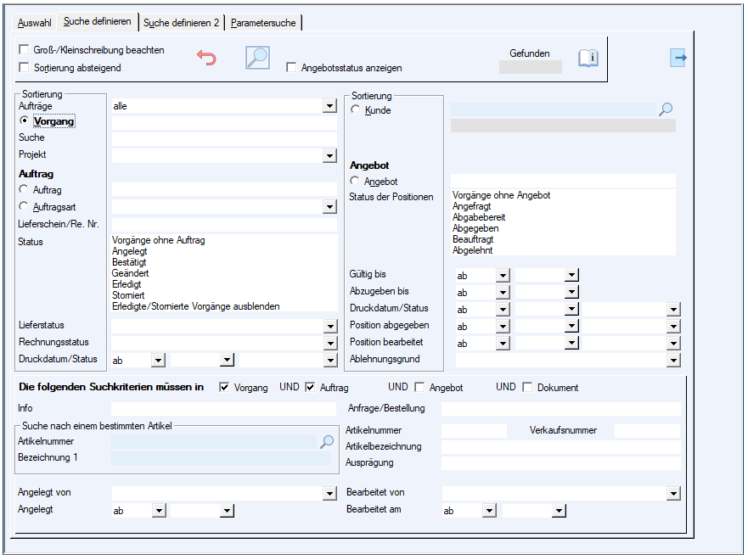Open the info book icon

click(588, 58)
